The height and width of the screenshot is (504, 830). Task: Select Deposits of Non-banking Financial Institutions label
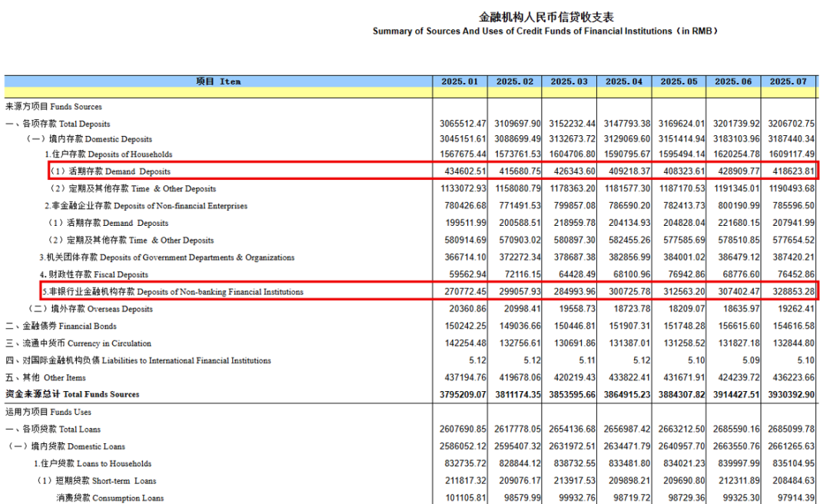[172, 292]
